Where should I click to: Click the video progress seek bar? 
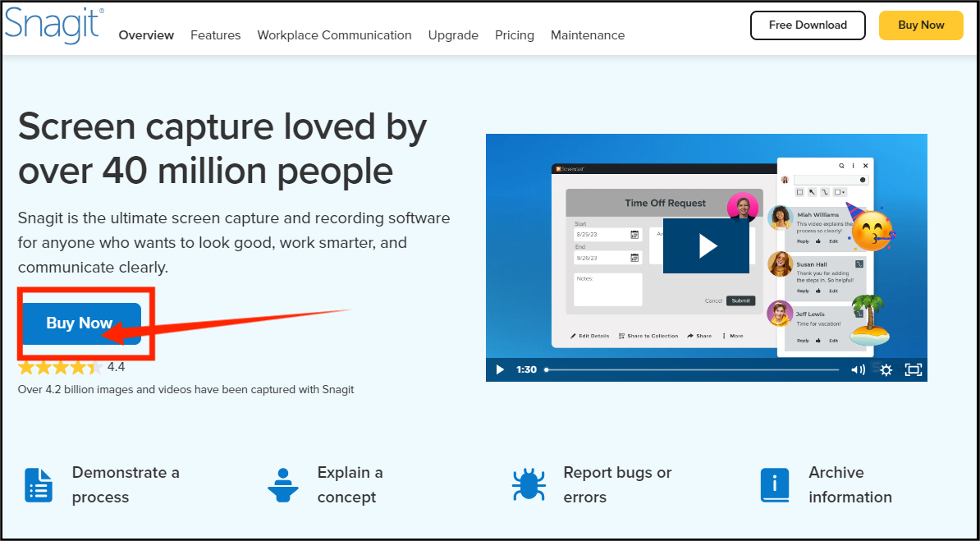692,370
